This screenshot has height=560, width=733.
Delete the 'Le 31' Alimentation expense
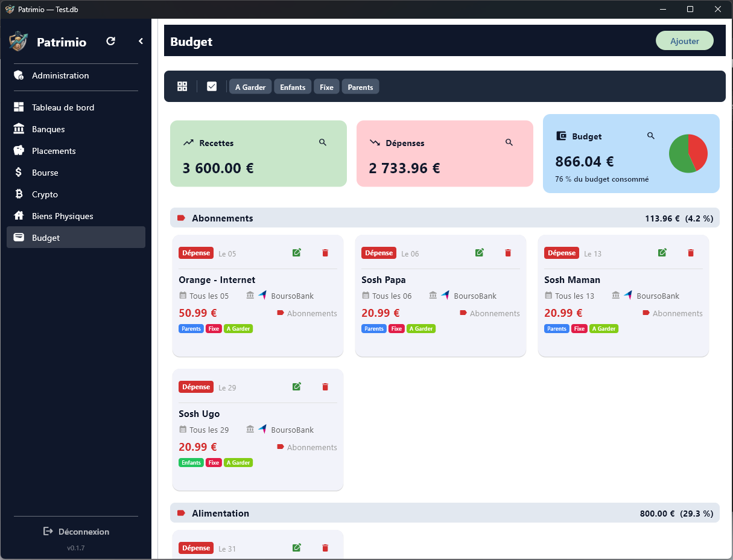point(325,548)
